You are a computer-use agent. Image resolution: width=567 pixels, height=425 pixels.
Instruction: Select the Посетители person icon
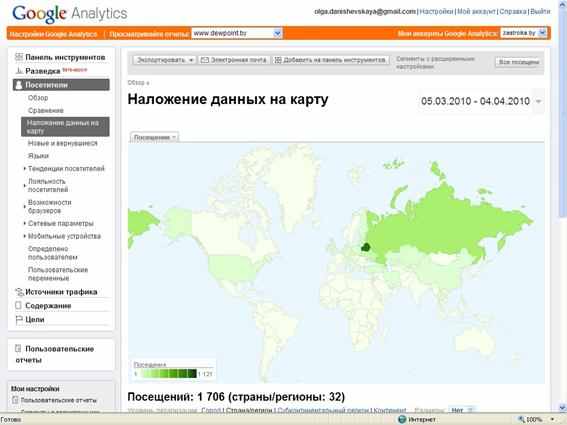pyautogui.click(x=19, y=85)
